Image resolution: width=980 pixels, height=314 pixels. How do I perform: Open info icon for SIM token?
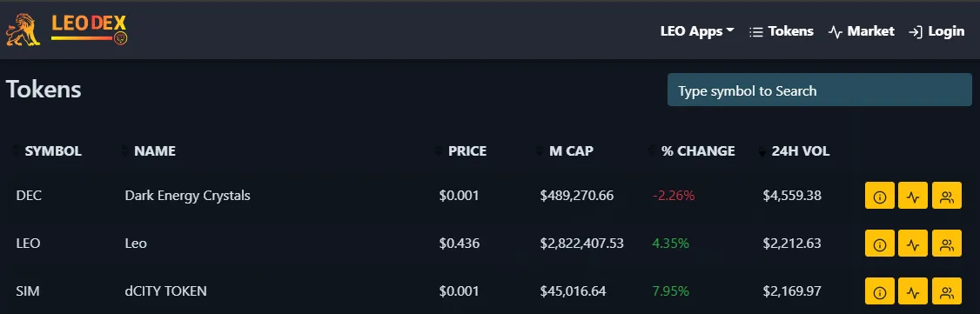point(880,291)
